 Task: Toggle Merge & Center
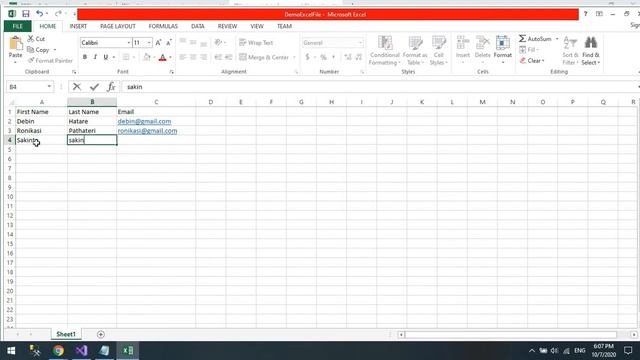(x=264, y=57)
